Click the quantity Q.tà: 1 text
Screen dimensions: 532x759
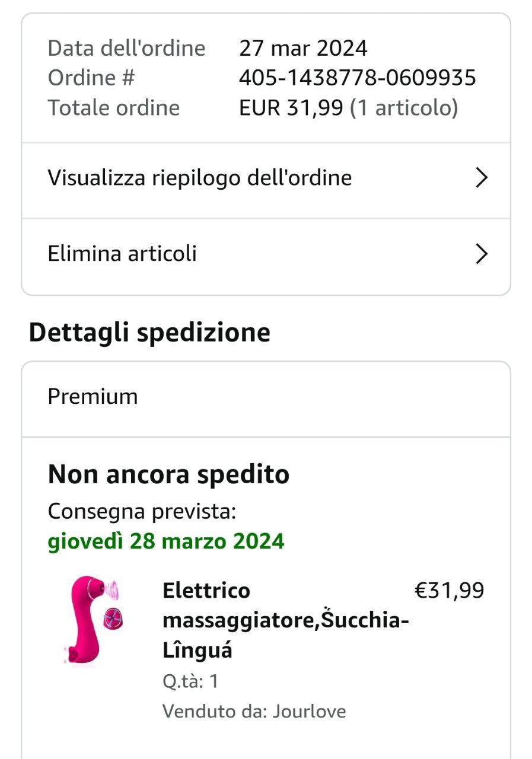coord(190,681)
